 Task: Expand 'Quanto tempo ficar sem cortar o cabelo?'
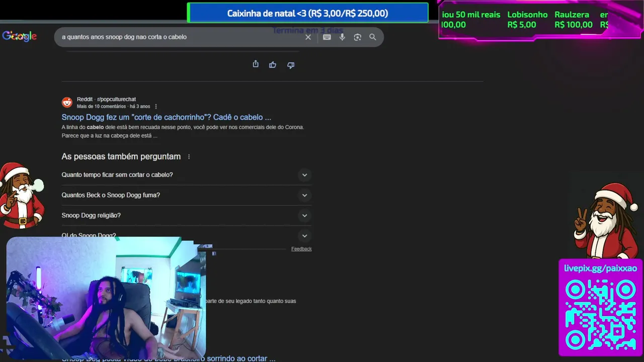click(187, 175)
